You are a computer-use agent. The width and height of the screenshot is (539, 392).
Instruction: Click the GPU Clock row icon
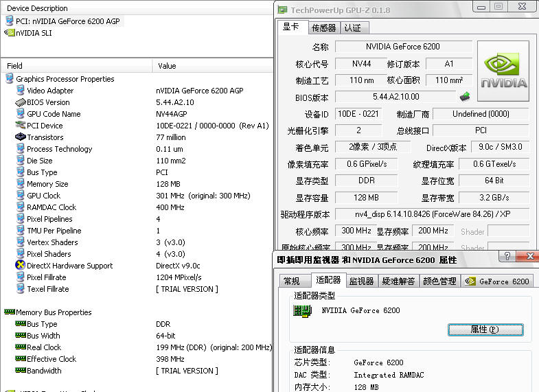tap(21, 196)
